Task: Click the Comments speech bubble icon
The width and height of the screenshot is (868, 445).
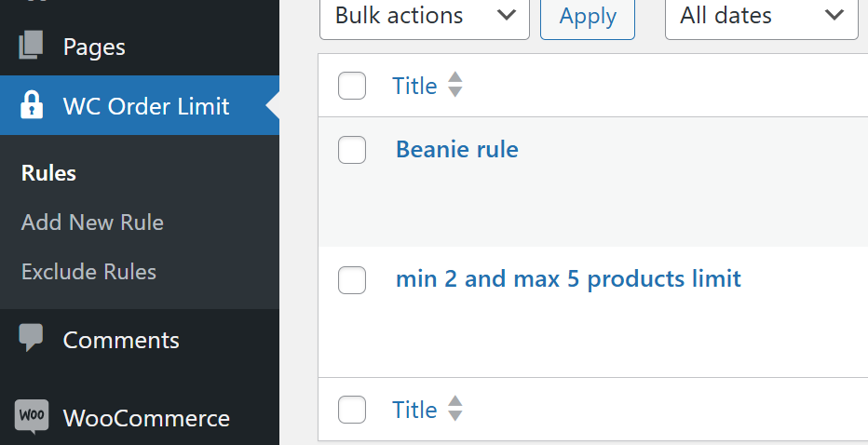Action: (x=32, y=339)
